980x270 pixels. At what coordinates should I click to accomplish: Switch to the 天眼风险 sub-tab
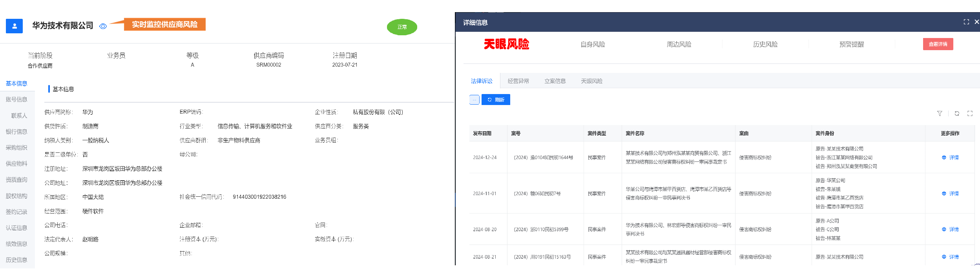tap(592, 81)
